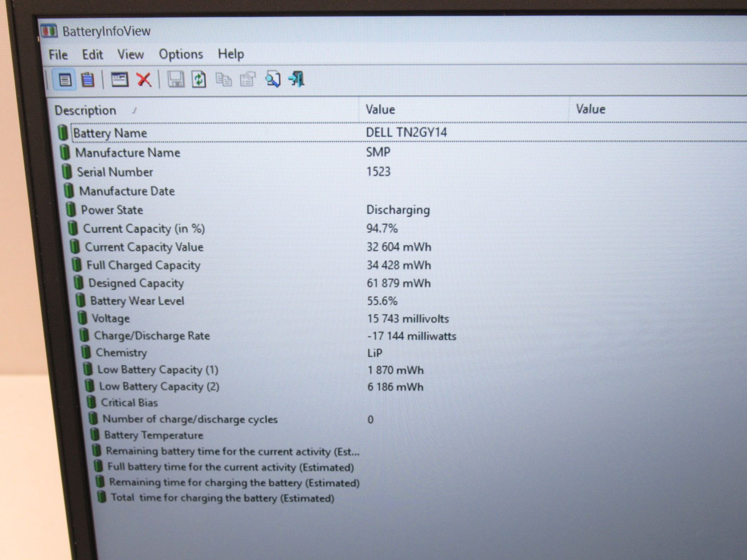747x560 pixels.
Task: Click the Show Battery Information toolbar icon
Action: (x=65, y=79)
